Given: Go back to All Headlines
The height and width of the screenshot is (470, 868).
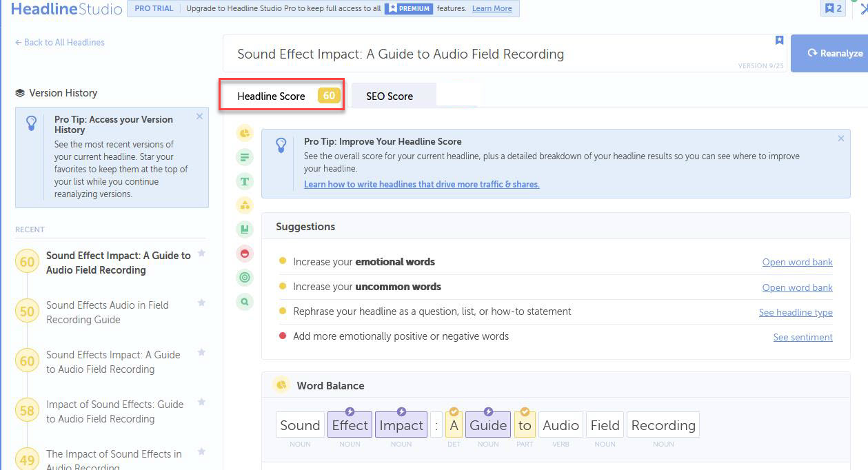Looking at the screenshot, I should (x=60, y=42).
